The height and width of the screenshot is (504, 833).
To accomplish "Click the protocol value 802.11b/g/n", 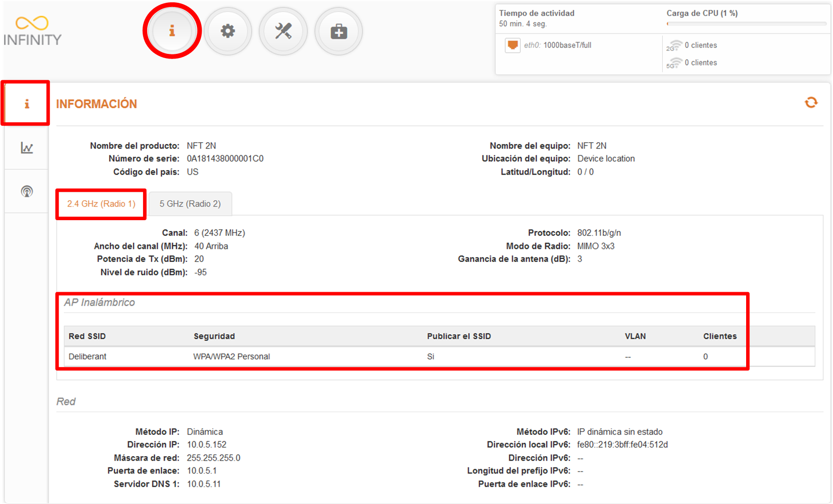I will pos(599,233).
